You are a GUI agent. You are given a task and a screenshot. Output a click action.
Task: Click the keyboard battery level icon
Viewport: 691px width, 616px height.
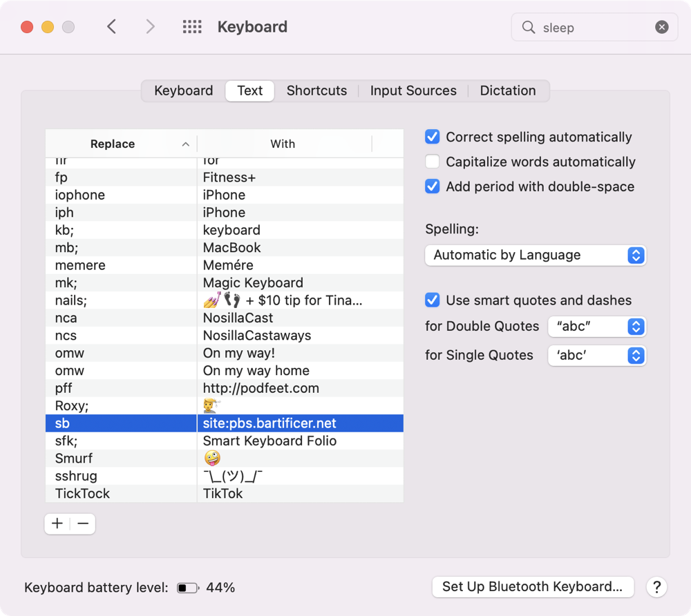[187, 588]
